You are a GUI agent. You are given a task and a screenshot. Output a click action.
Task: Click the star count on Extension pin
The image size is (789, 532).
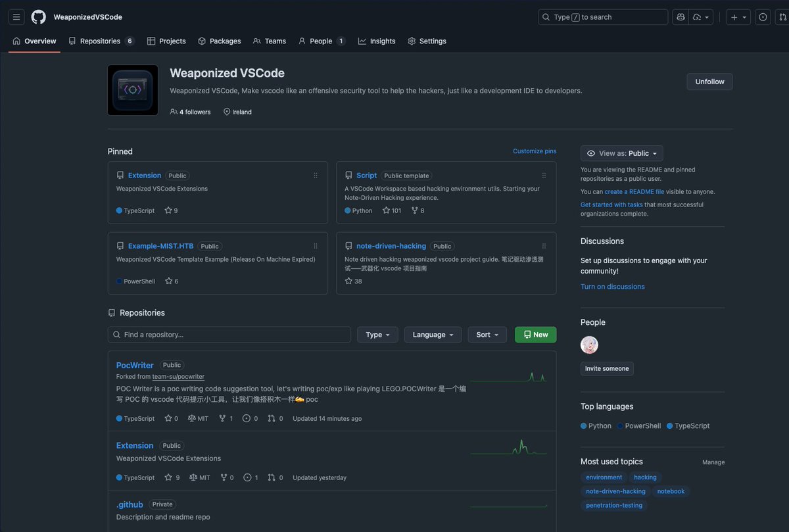(x=171, y=210)
